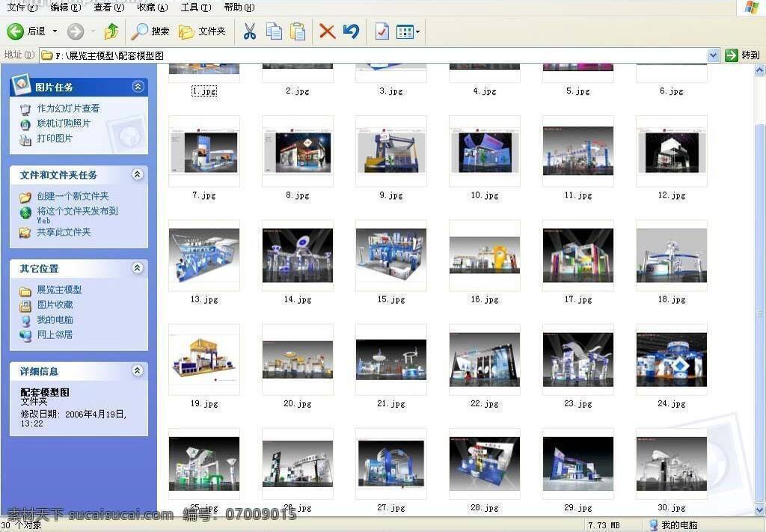Click the green Go (转到) arrow button
766x532 pixels.
tap(732, 55)
